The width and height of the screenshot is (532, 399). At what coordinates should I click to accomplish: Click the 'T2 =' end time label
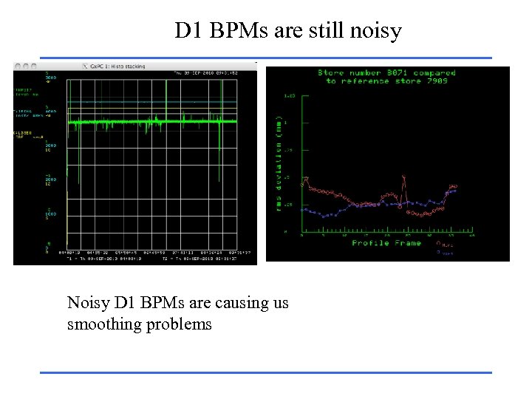pos(199,259)
